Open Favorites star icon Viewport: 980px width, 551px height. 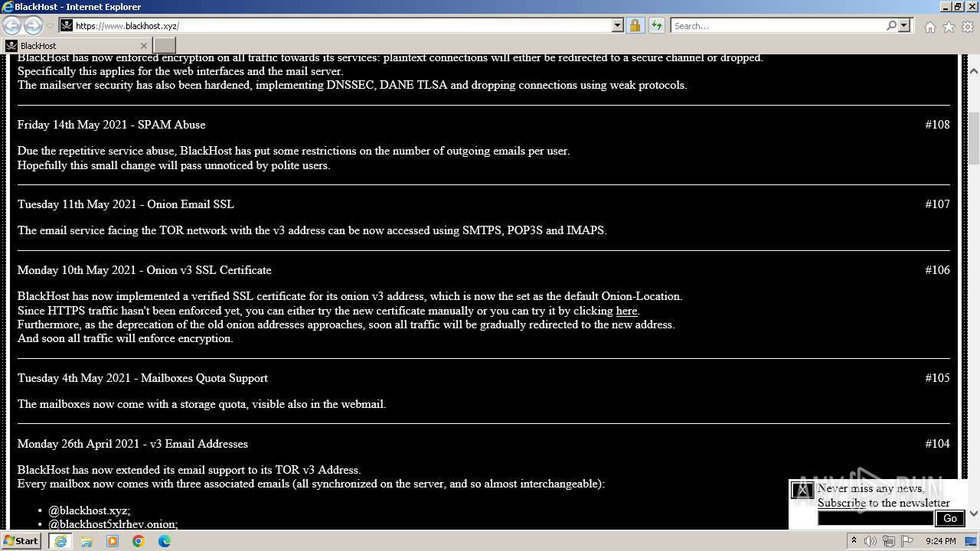[x=949, y=27]
